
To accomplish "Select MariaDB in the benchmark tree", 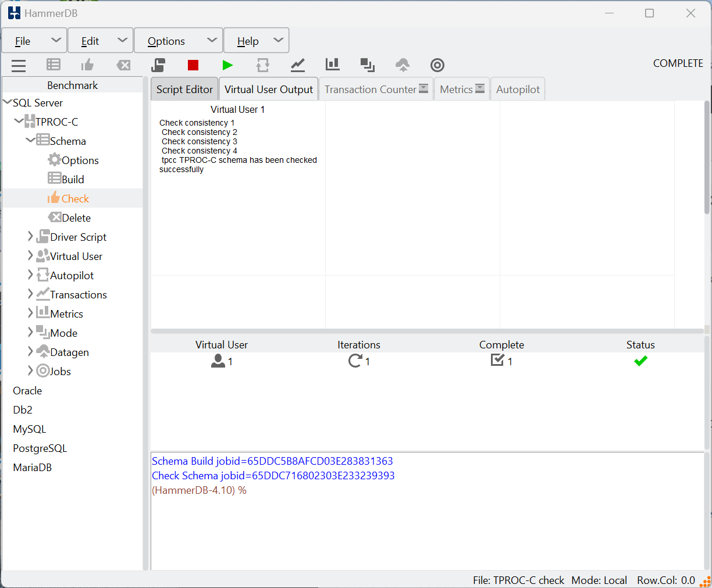I will [x=33, y=467].
